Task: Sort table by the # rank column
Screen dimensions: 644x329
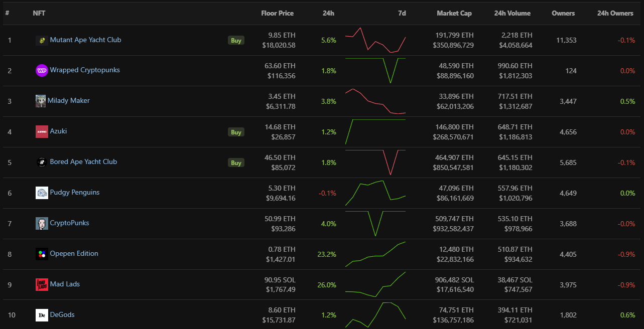Action: click(x=8, y=13)
